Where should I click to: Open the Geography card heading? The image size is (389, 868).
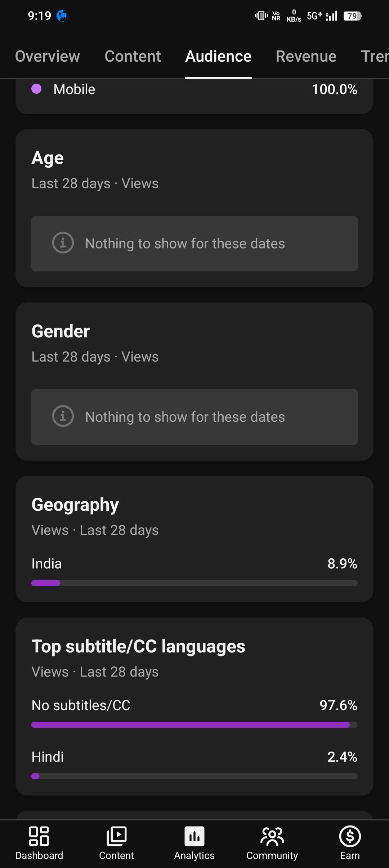[x=75, y=505]
